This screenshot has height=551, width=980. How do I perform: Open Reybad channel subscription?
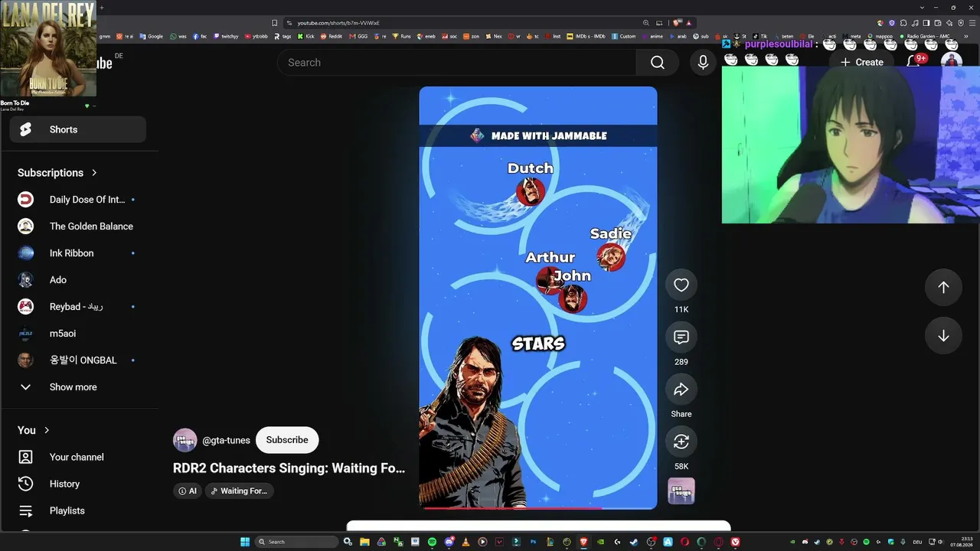[77, 307]
